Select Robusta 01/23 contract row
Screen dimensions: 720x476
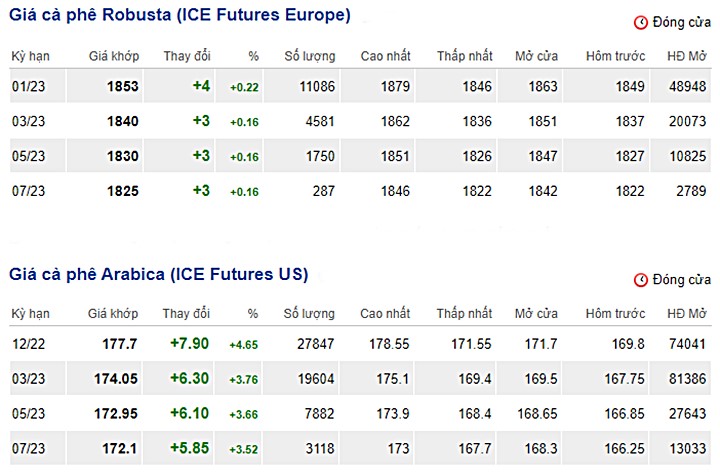tap(360, 86)
